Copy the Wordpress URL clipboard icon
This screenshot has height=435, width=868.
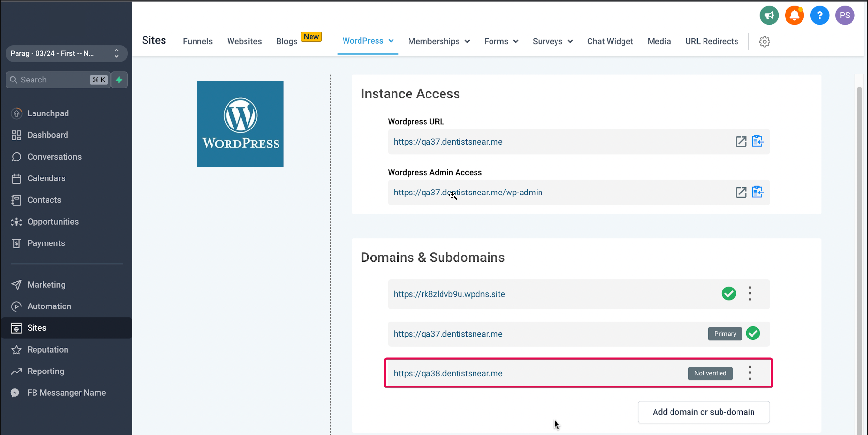pyautogui.click(x=757, y=141)
